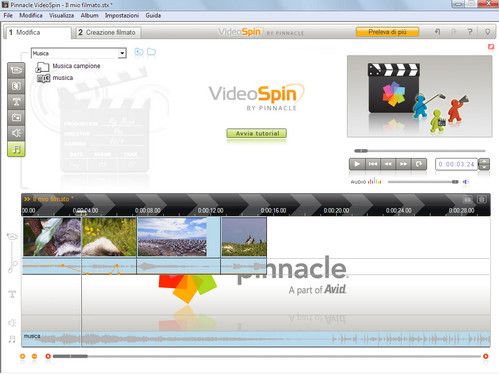This screenshot has width=499, height=374.
Task: Open the video album icon in sidebar
Action: (16, 70)
